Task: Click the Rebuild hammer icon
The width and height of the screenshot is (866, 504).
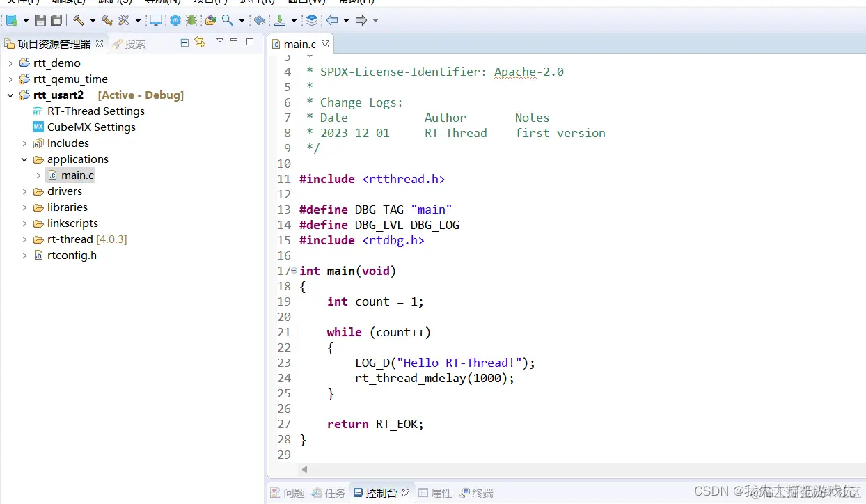Action: 107,20
